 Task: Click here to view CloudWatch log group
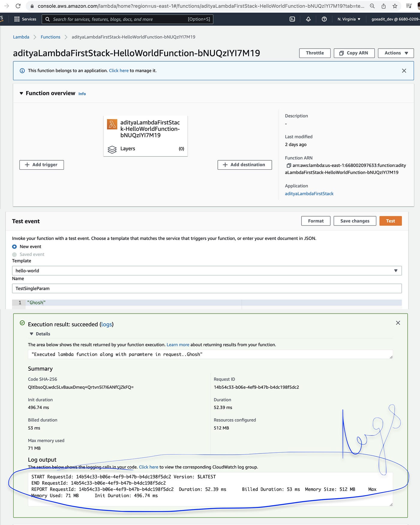click(x=148, y=467)
